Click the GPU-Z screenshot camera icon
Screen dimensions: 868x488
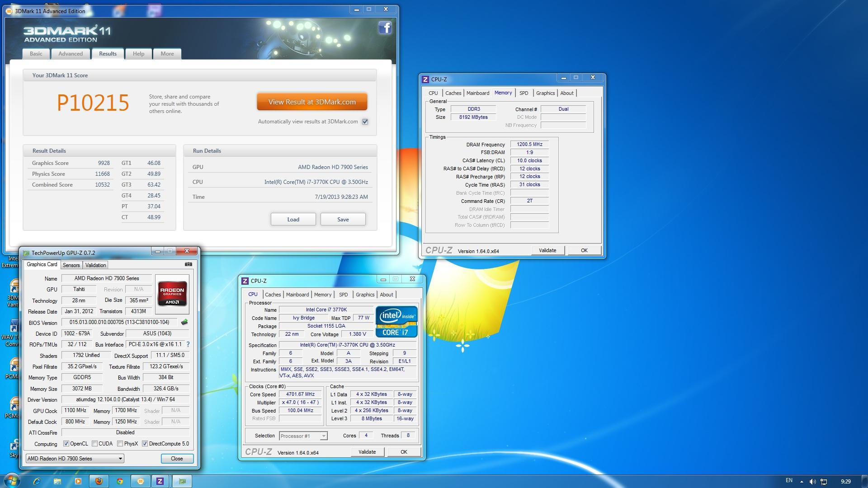pyautogui.click(x=189, y=264)
